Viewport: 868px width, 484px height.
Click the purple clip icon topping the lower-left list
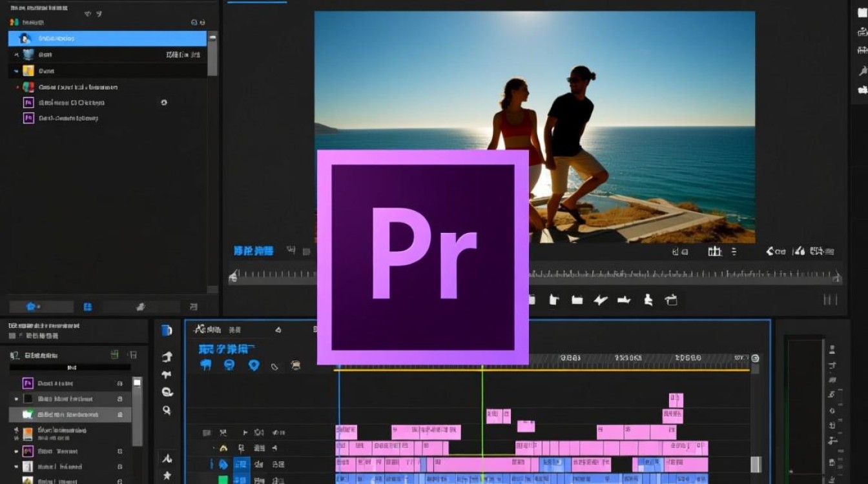28,383
